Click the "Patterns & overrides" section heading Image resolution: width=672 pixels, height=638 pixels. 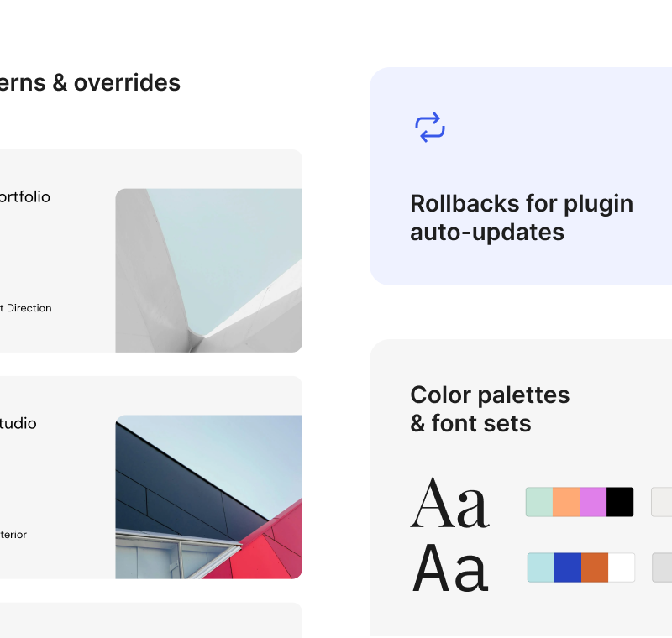89,83
